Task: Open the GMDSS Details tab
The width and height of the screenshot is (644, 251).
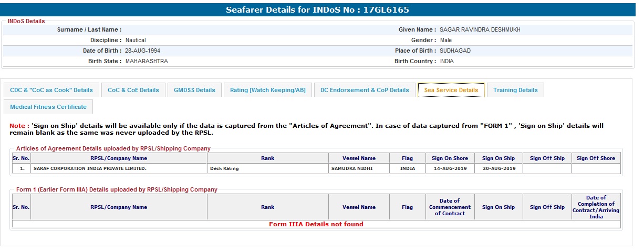Action: (x=194, y=90)
